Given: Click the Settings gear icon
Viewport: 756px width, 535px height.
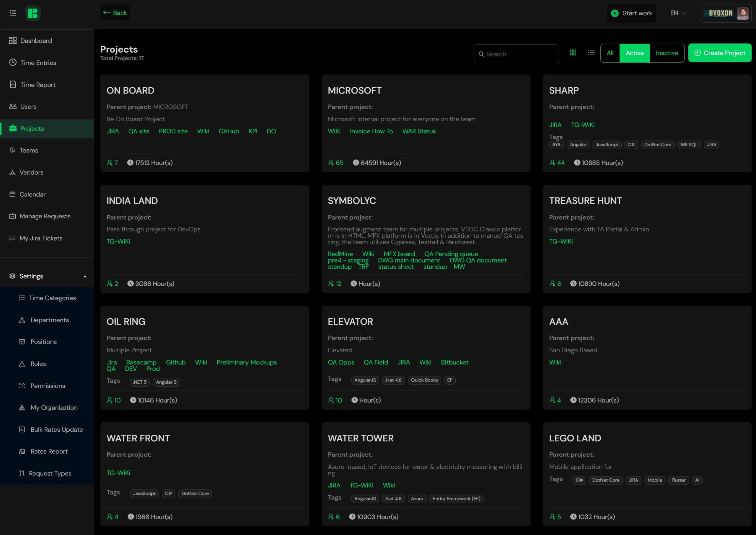Looking at the screenshot, I should pyautogui.click(x=12, y=276).
